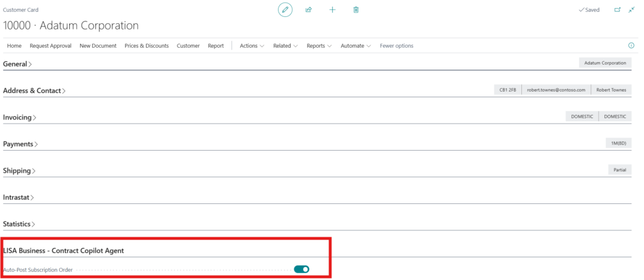This screenshot has width=644, height=280.
Task: Click the robert.townes@contoso.com summary field
Action: (555, 90)
